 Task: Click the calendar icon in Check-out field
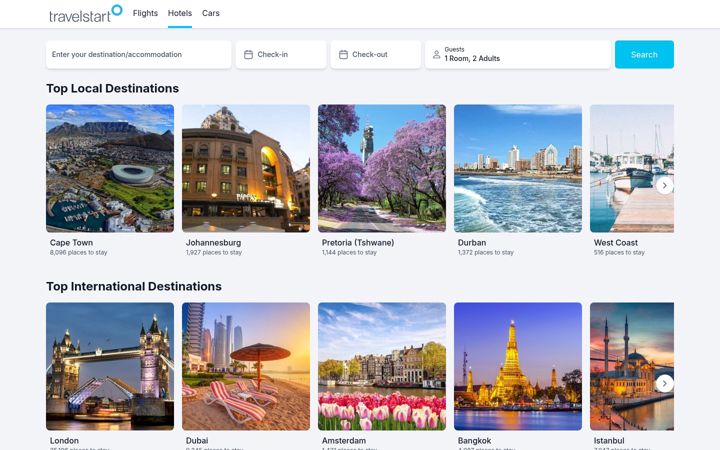point(343,55)
